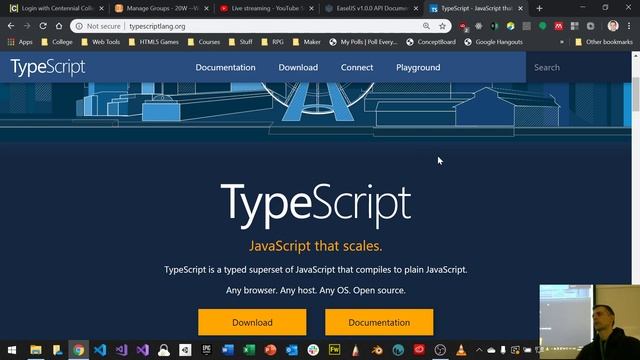This screenshot has height=360, width=640.
Task: Open File Explorer from the taskbar
Action: [36, 350]
